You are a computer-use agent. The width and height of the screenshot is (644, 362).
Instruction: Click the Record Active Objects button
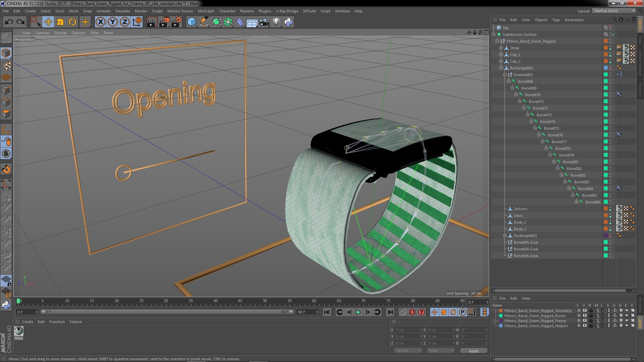[412, 312]
